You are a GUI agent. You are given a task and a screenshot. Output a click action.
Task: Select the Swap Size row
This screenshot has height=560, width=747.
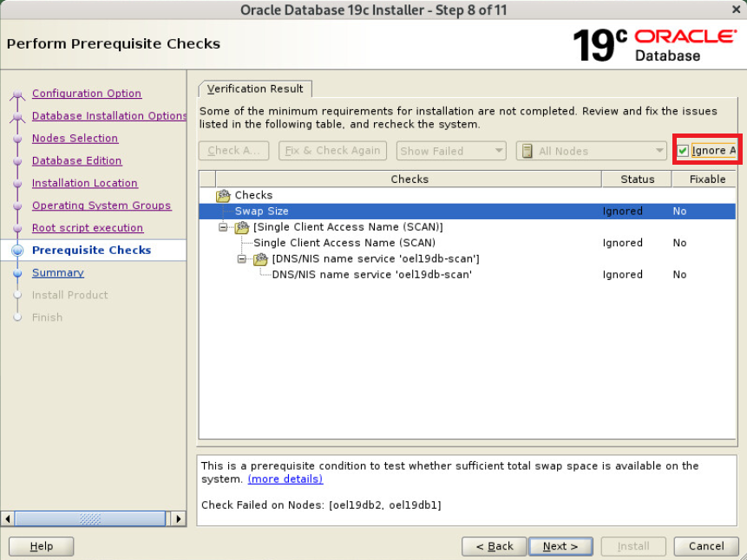(467, 211)
